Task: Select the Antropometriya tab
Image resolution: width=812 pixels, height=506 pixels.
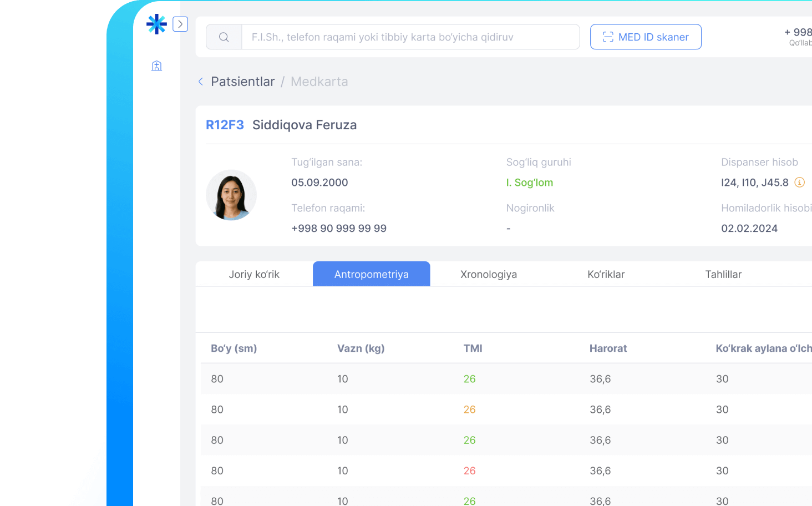Action: tap(371, 274)
